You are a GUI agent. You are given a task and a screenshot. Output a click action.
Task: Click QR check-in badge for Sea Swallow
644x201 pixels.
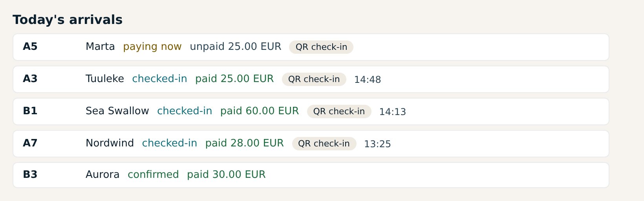click(x=339, y=111)
